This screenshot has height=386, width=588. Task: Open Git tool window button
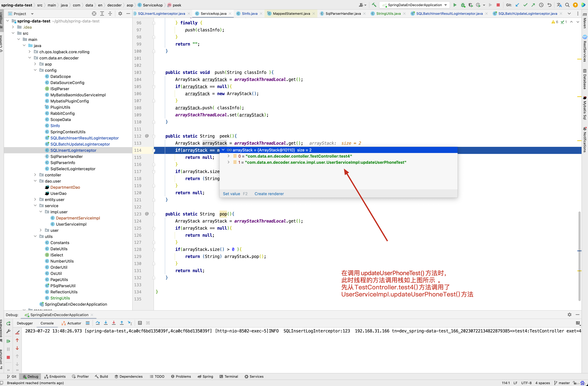coord(12,376)
